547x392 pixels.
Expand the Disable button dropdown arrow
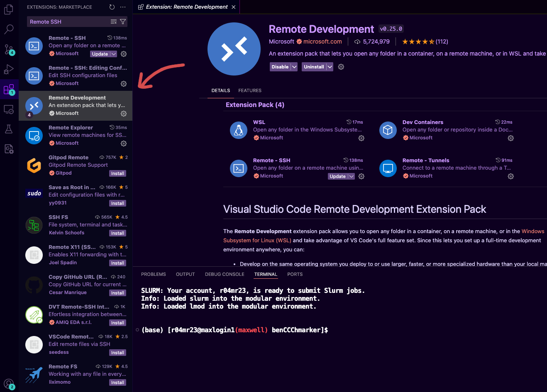[294, 67]
